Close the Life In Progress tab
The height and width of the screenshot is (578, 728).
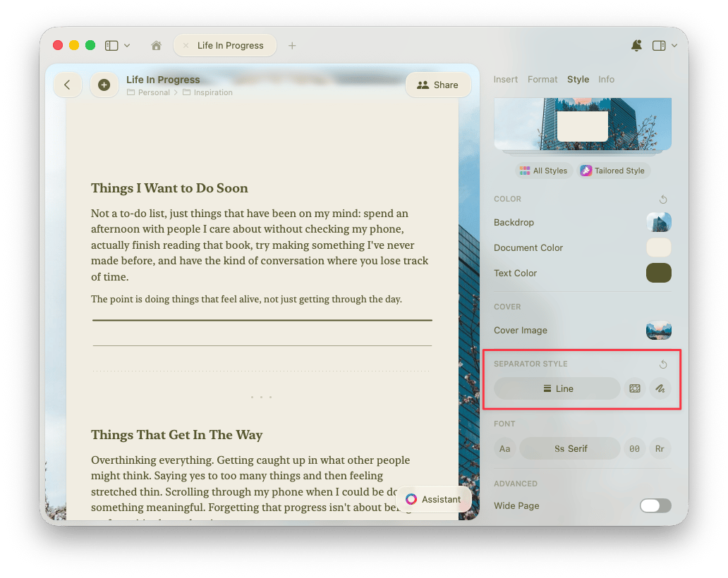point(186,45)
